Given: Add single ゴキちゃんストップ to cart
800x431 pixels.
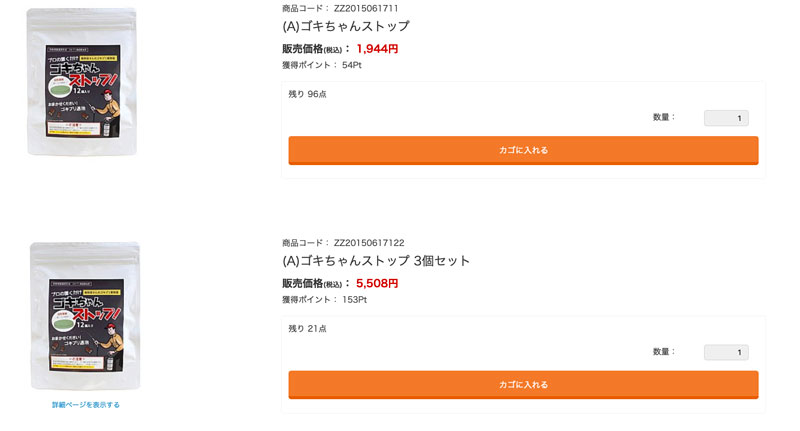Looking at the screenshot, I should (523, 150).
